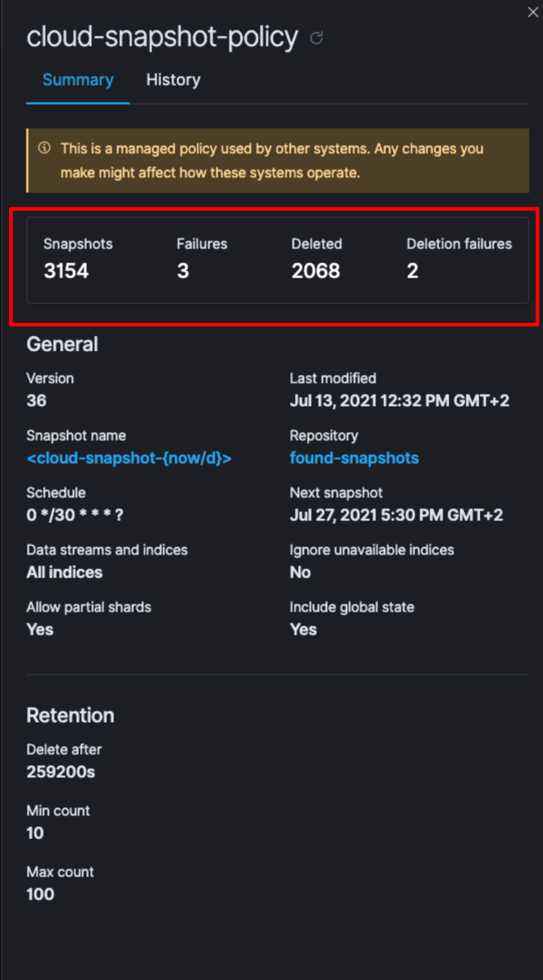543x980 pixels.
Task: Click the Deleted snapshots count 2068
Action: (315, 270)
